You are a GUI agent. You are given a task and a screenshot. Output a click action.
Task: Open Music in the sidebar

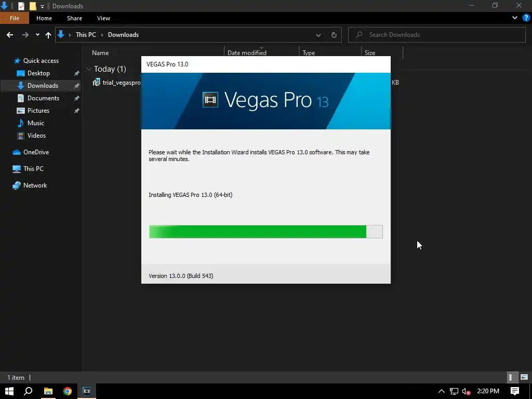coord(36,123)
